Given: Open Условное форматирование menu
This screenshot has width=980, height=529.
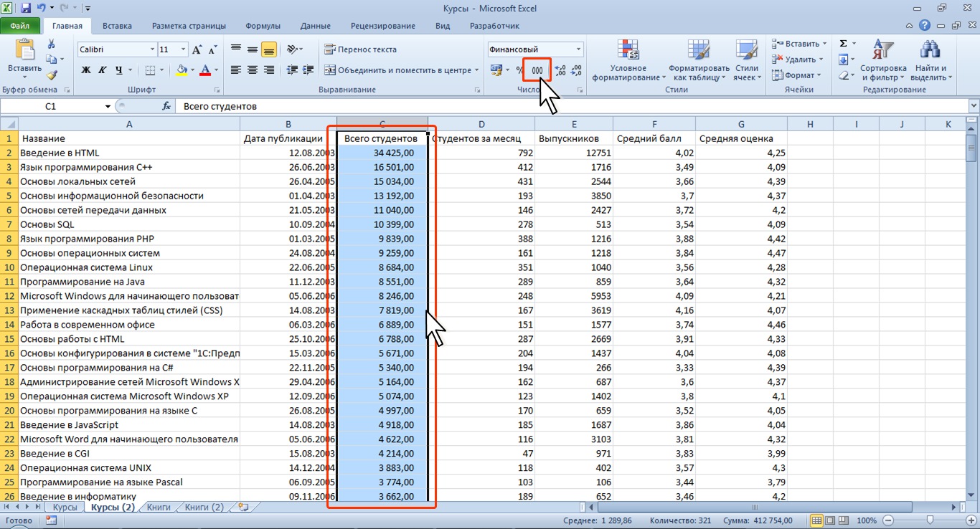Looking at the screenshot, I should (x=628, y=61).
